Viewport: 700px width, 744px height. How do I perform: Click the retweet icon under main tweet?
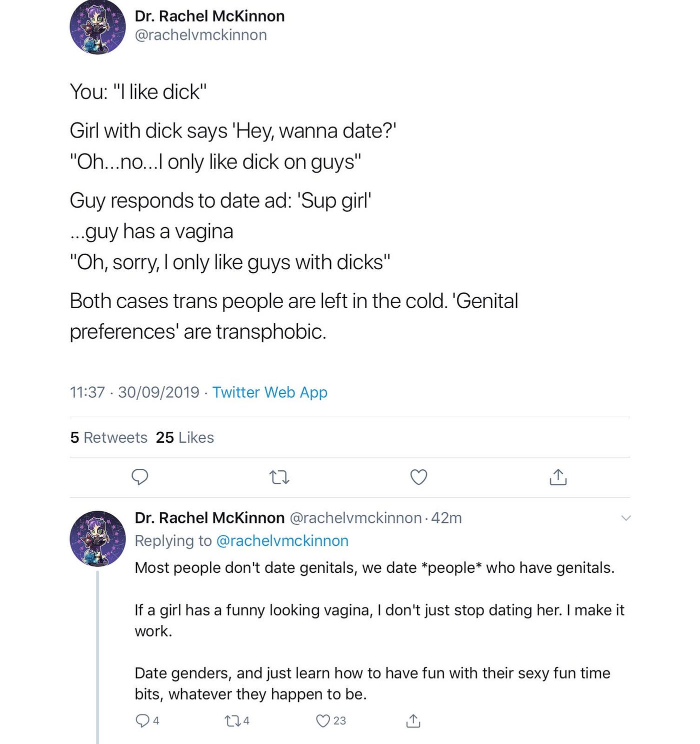279,477
